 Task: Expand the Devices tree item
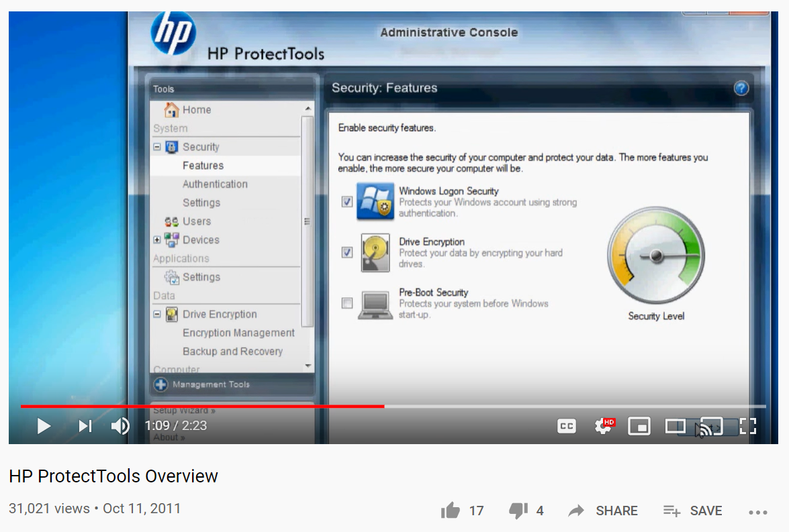pyautogui.click(x=156, y=240)
